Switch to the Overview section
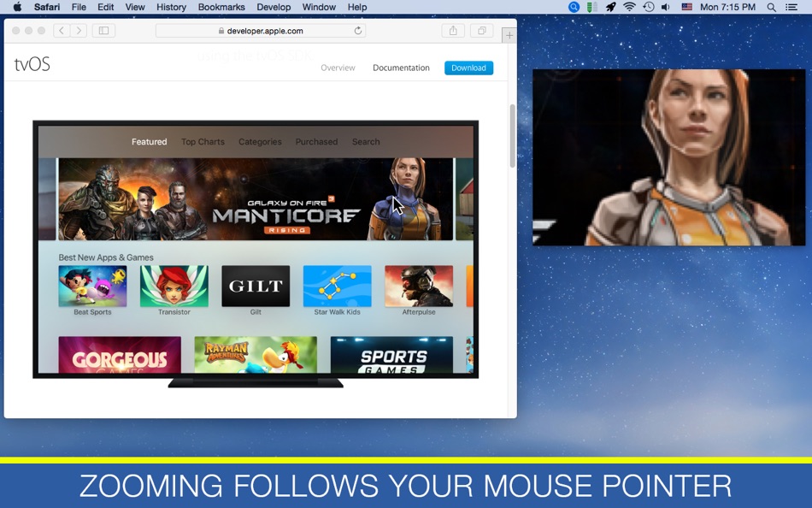Image resolution: width=812 pixels, height=508 pixels. (338, 68)
